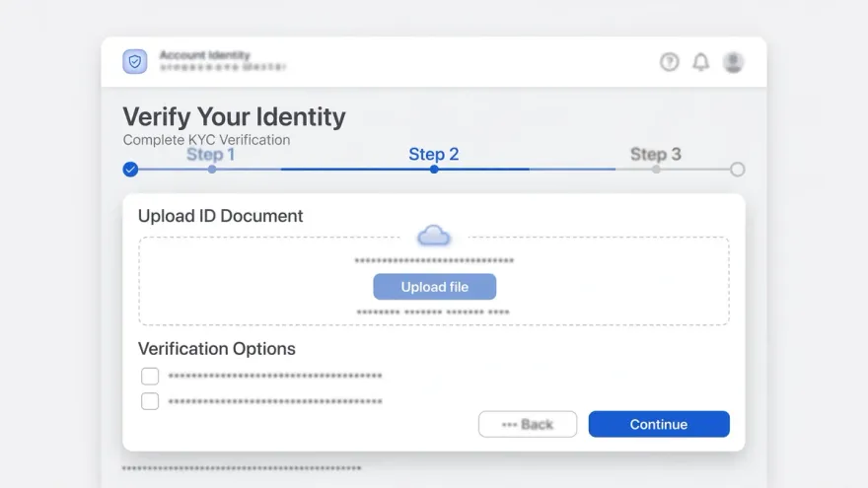Click Step 1 dot on progress bar

coord(212,170)
